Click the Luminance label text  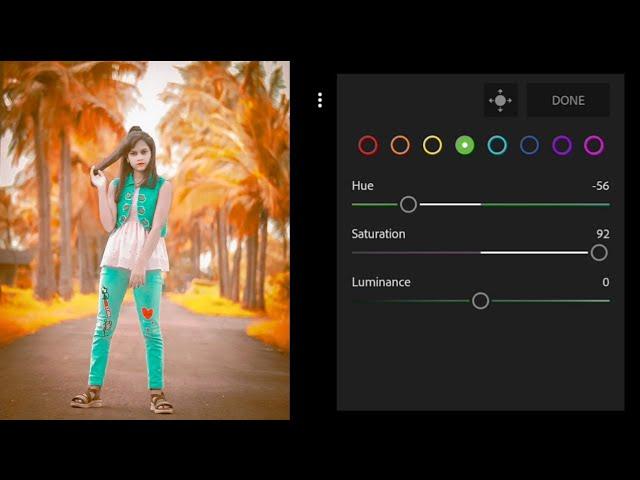[381, 282]
